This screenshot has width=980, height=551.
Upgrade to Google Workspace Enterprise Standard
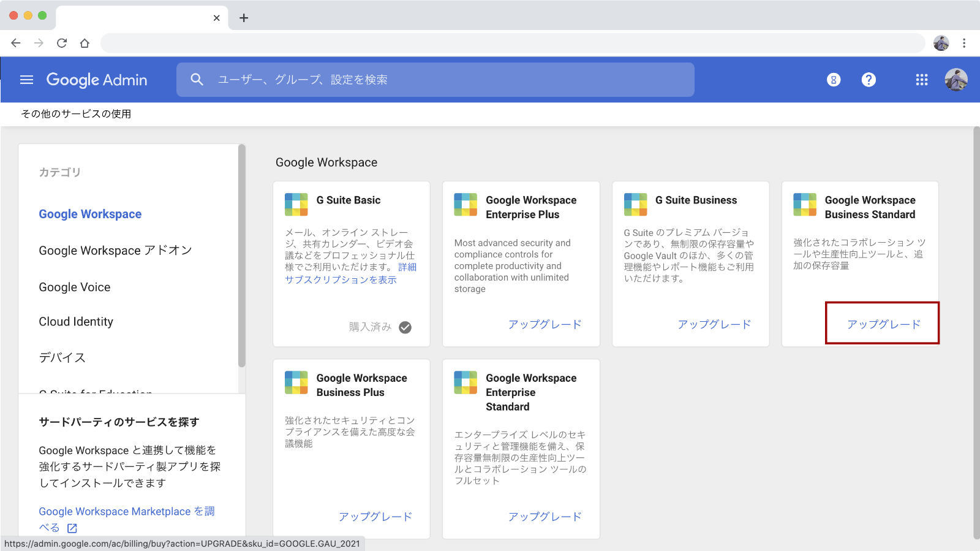coord(545,517)
